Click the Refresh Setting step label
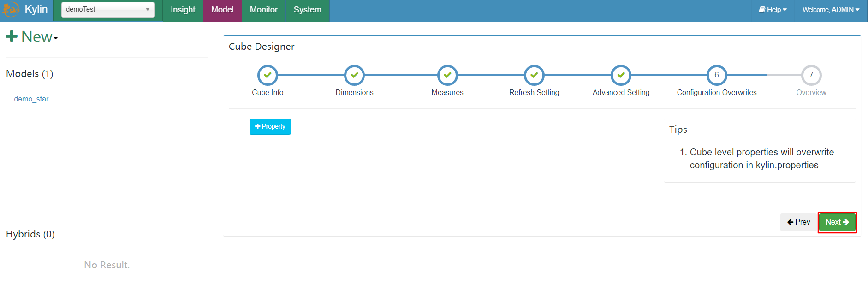Screen dimensions: 868x290 click(534, 93)
